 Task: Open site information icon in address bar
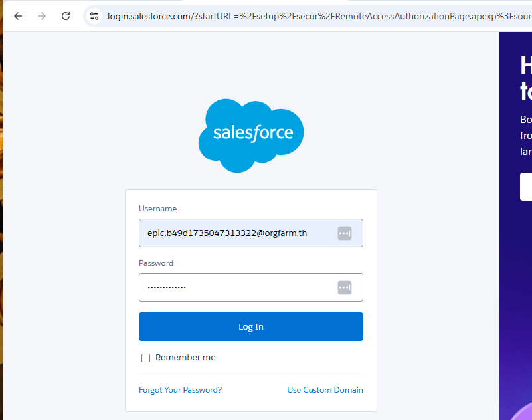pyautogui.click(x=94, y=16)
